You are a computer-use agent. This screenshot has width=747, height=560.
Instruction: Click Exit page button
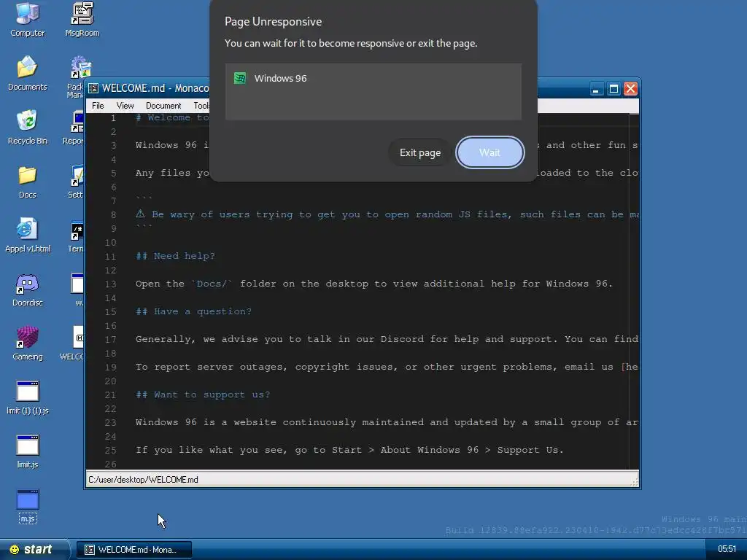pos(419,152)
